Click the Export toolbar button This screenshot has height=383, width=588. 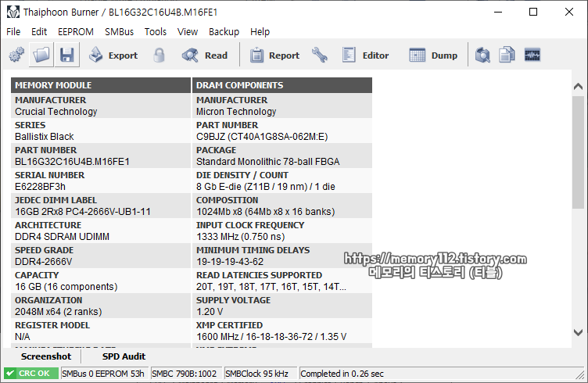click(x=113, y=55)
